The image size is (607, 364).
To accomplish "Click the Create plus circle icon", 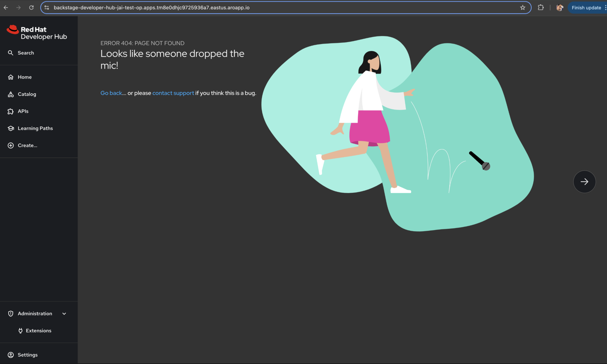I will point(11,146).
